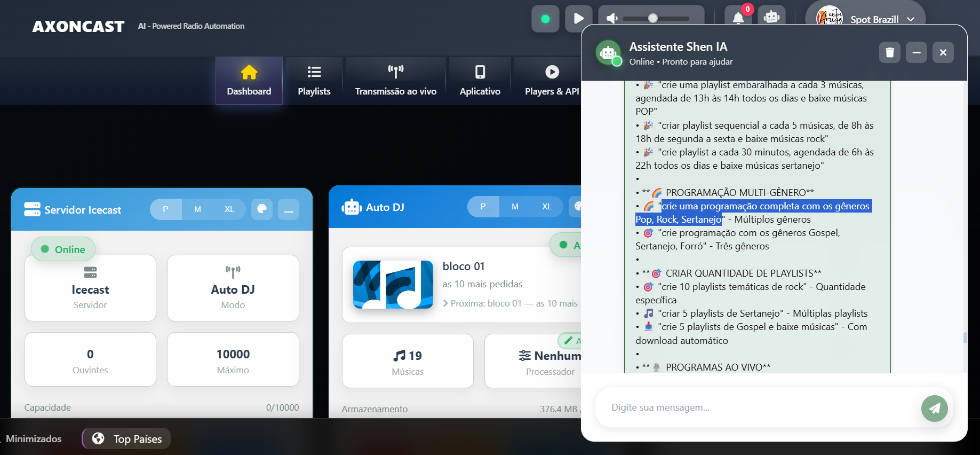Open the Spot Brazill profile avatar
980x455 pixels.
tap(829, 18)
